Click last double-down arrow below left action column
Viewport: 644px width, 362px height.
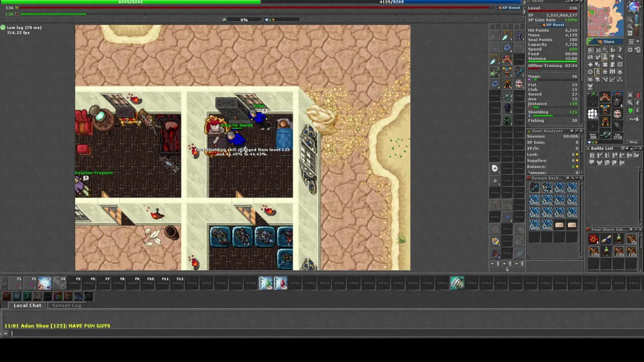click(522, 263)
